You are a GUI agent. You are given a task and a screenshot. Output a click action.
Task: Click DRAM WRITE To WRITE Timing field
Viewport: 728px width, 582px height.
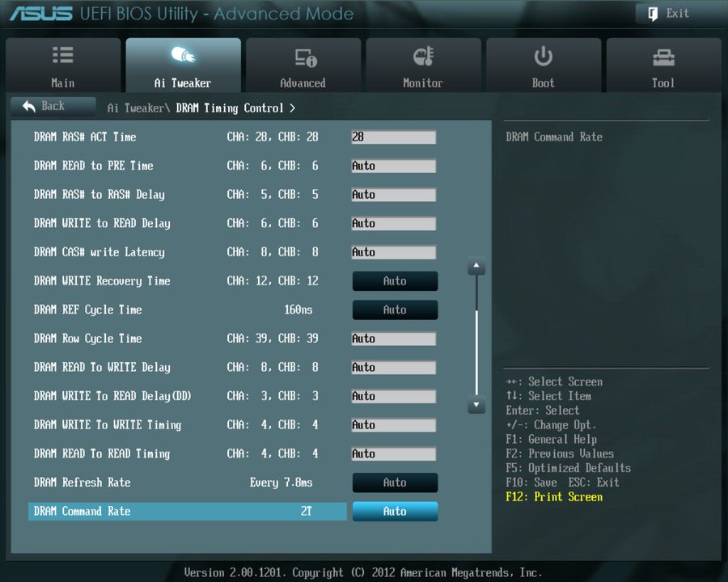point(394,424)
